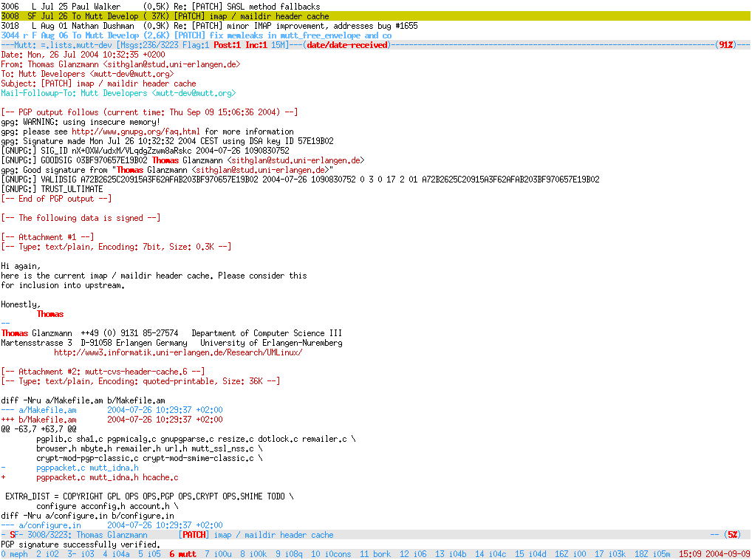The width and height of the screenshot is (752, 560).
Task: Switch to screen window '10 i0cons'
Action: (x=331, y=554)
